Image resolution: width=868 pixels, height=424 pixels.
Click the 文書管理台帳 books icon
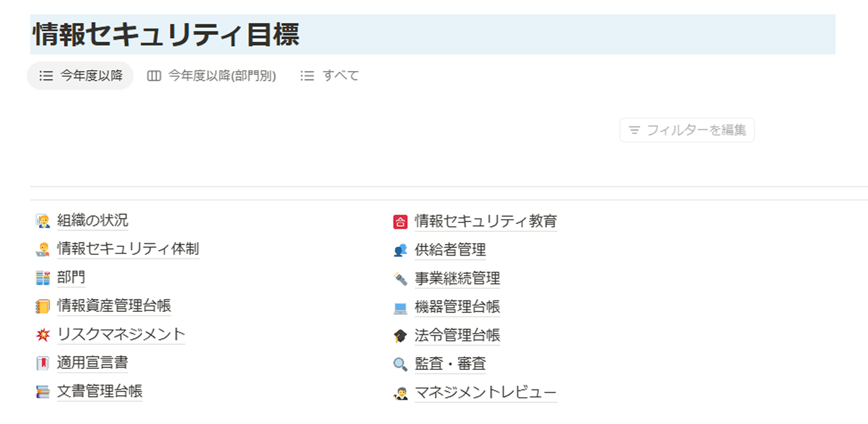point(43,392)
